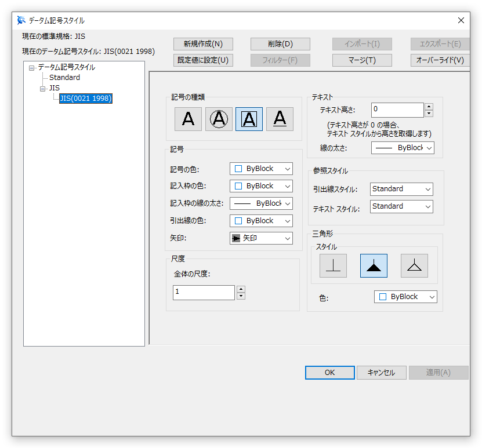Select the hollow triangle datum style
Viewport: 482px width, 448px height.
coord(414,265)
